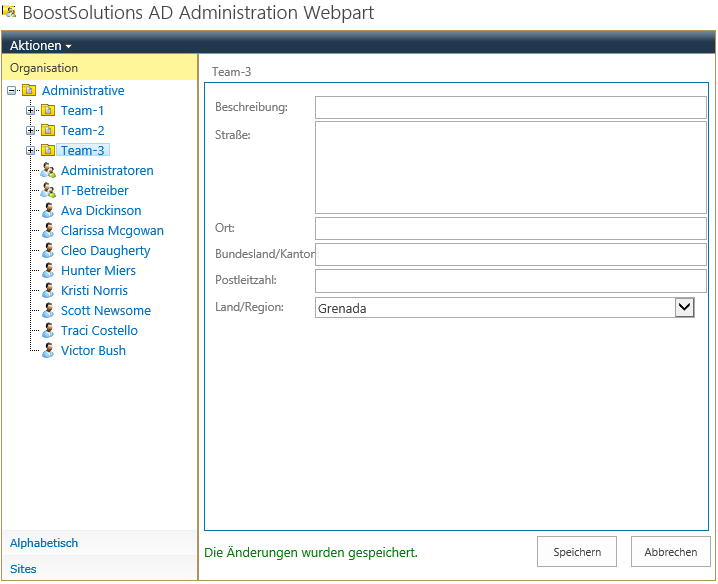Click the Administrative folder icon
Image resolution: width=718 pixels, height=584 pixels.
(x=29, y=90)
